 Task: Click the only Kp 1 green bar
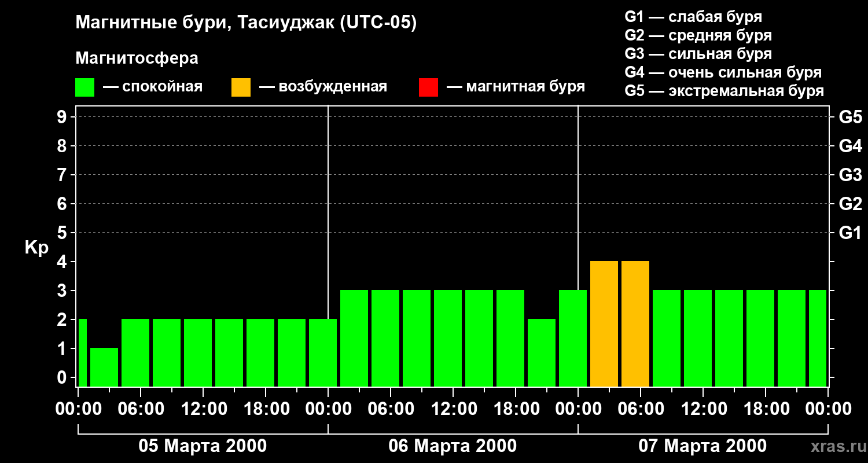click(104, 367)
